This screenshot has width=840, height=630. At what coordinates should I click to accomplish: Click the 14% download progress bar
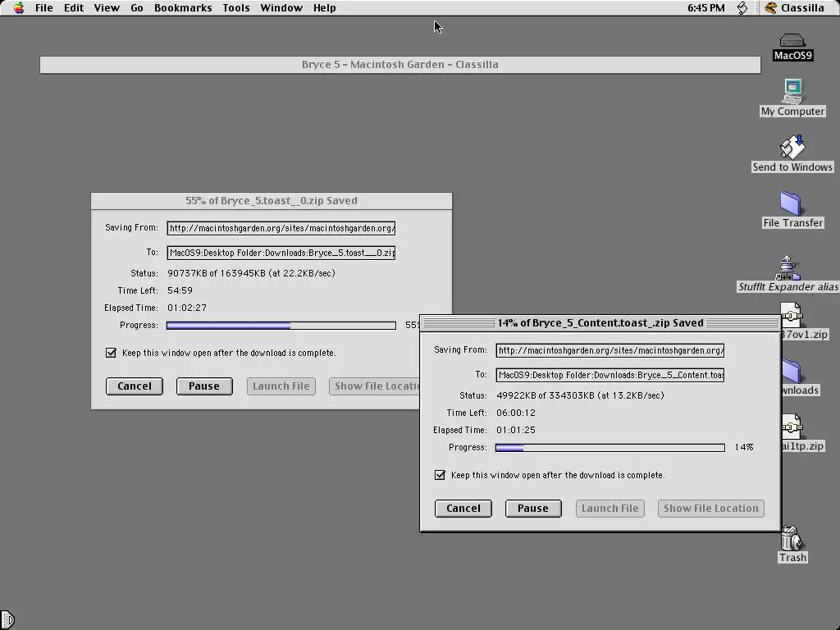610,447
